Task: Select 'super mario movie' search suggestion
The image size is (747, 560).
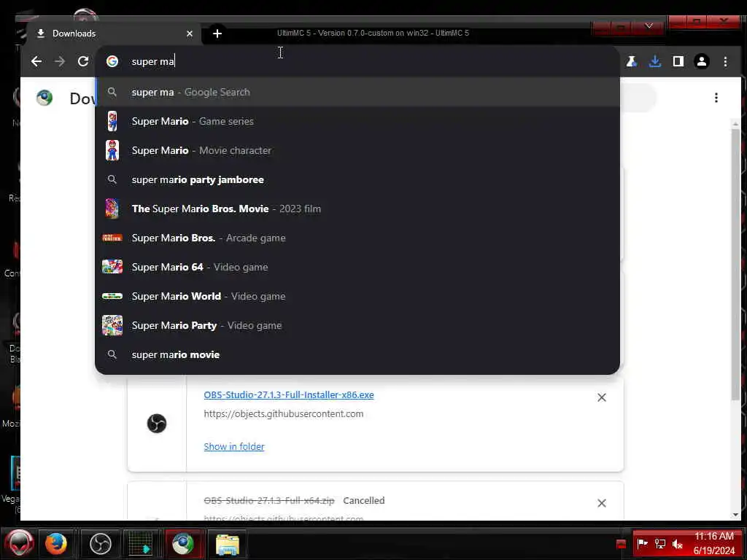Action: (357, 355)
